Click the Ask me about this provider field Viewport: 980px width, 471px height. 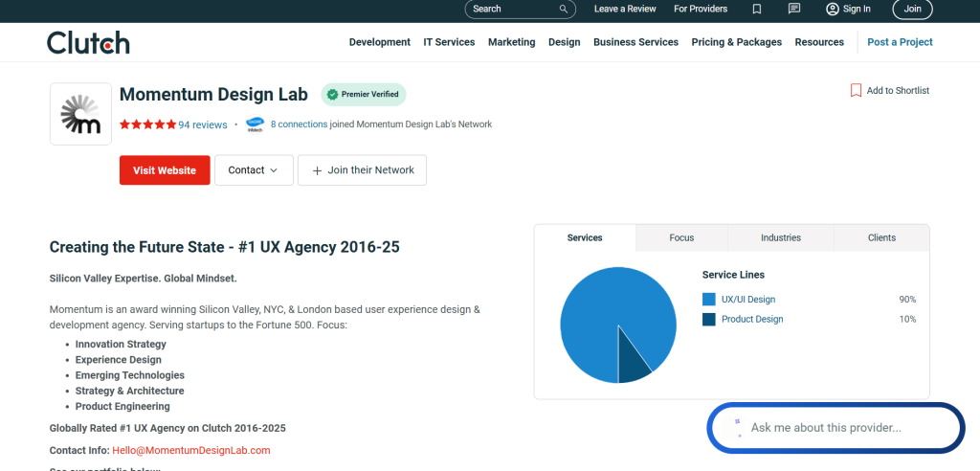tap(835, 428)
